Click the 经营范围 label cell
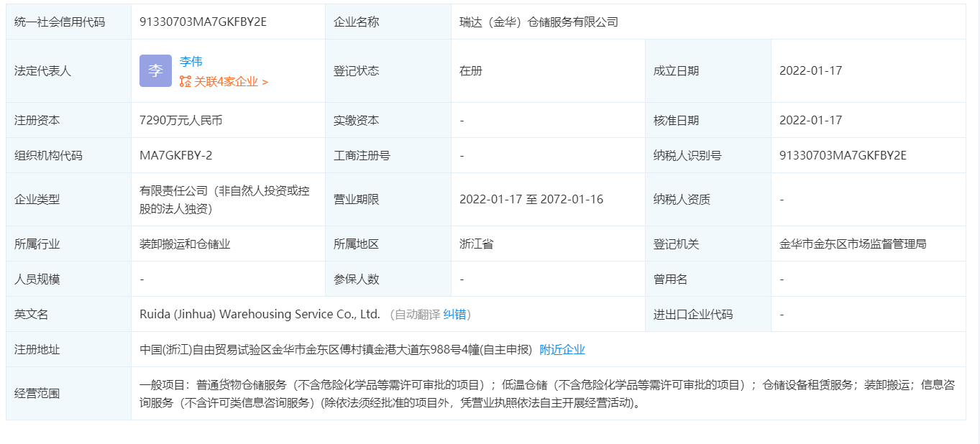This screenshot has height=444, width=980. click(69, 394)
